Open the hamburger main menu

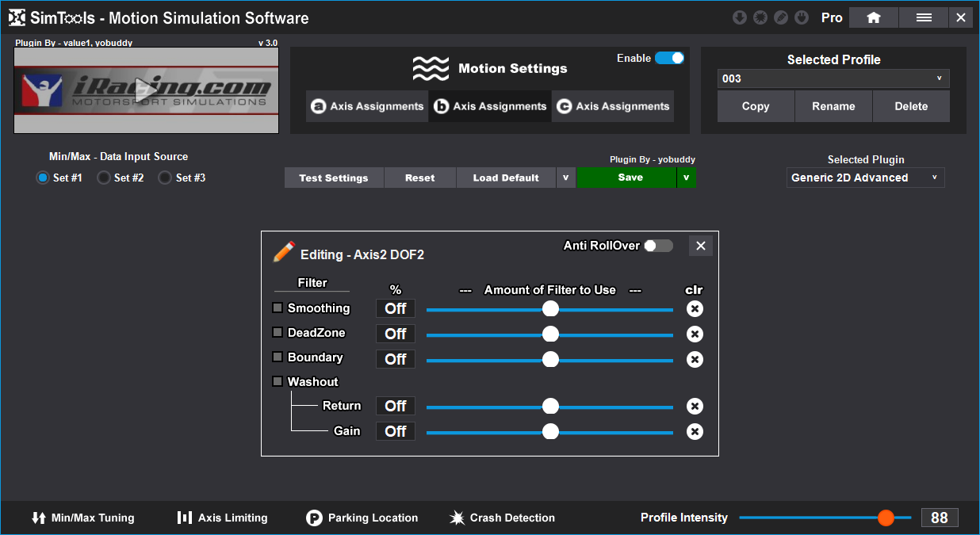(x=924, y=17)
